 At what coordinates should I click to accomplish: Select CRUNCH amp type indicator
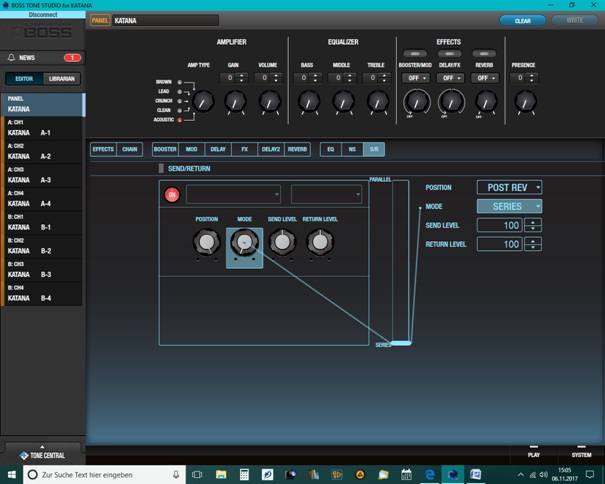(x=179, y=101)
